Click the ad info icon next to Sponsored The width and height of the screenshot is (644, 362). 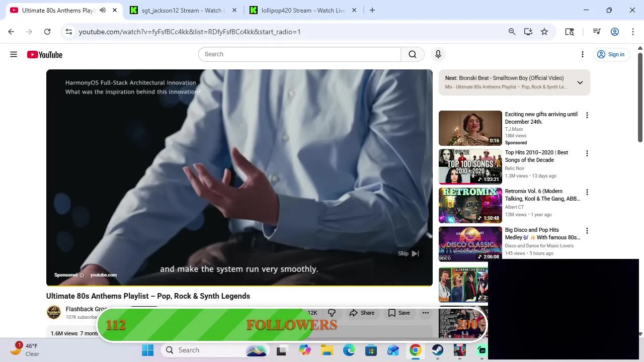point(82,275)
